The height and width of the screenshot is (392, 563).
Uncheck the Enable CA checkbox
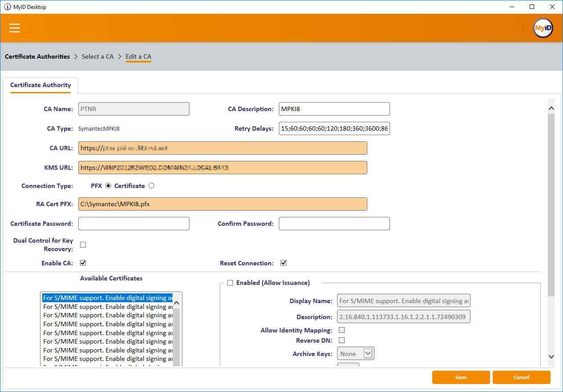pos(83,263)
